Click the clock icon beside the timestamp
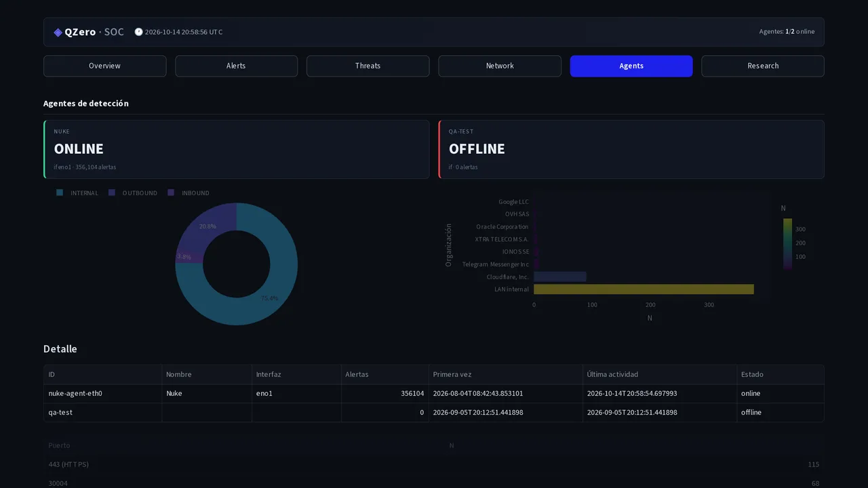868x488 pixels. click(138, 32)
